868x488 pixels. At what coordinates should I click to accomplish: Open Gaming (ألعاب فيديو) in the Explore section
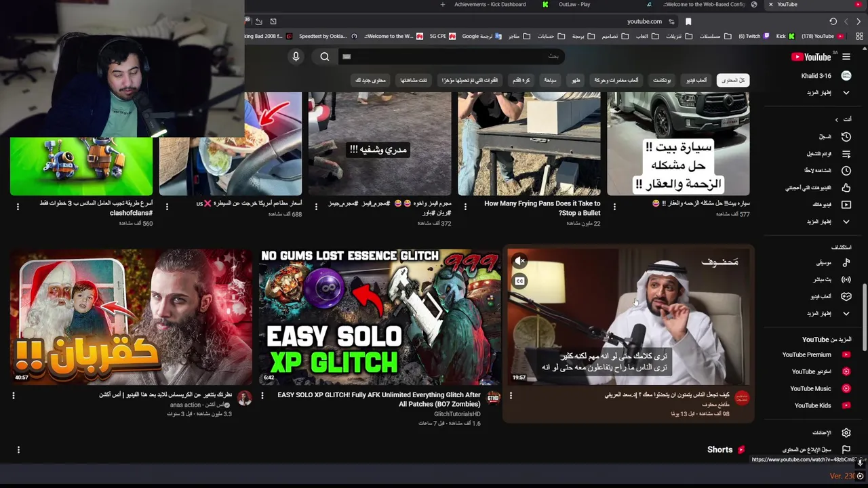click(x=831, y=296)
